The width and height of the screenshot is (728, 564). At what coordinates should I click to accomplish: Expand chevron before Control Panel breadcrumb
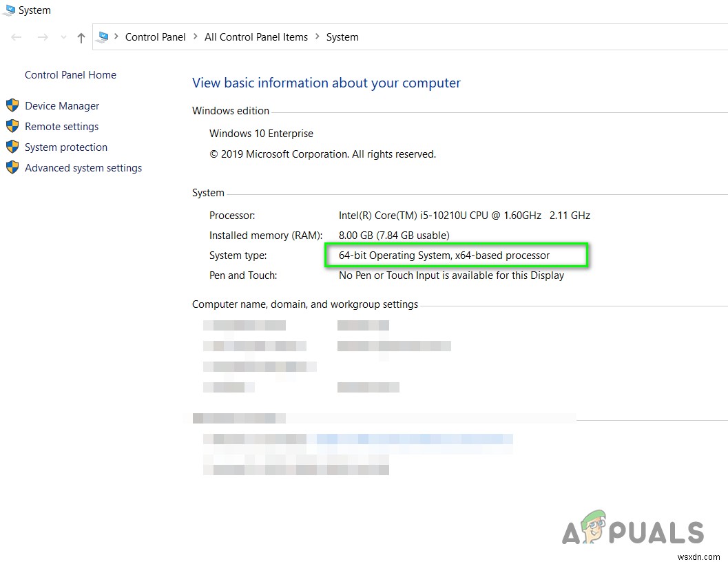pos(116,36)
